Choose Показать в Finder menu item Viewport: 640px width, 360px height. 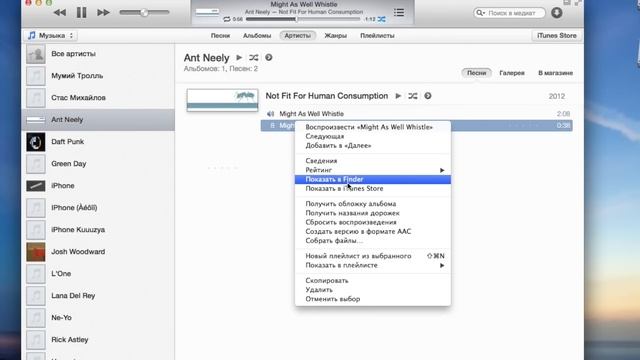[373, 180]
